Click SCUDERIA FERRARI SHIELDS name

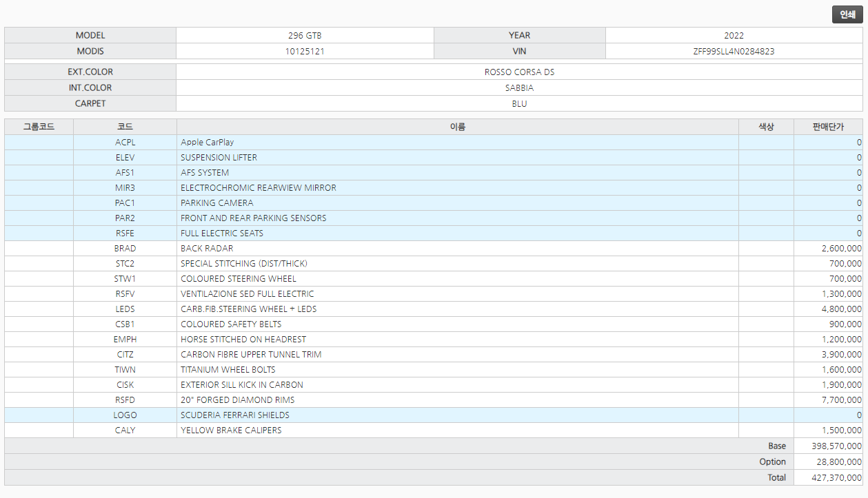tap(235, 415)
